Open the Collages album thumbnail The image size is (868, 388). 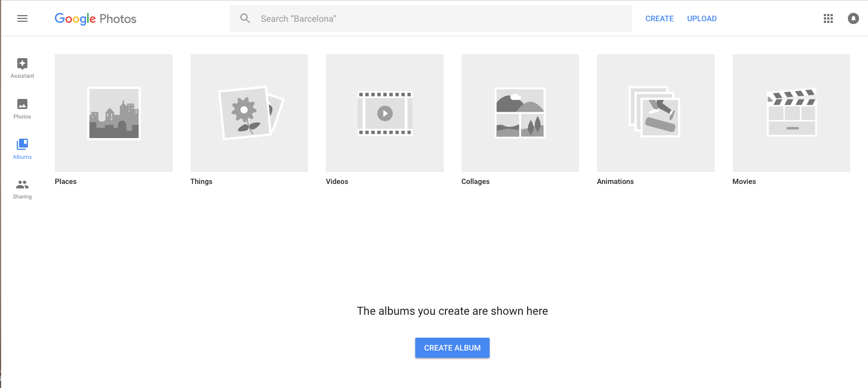pos(520,113)
